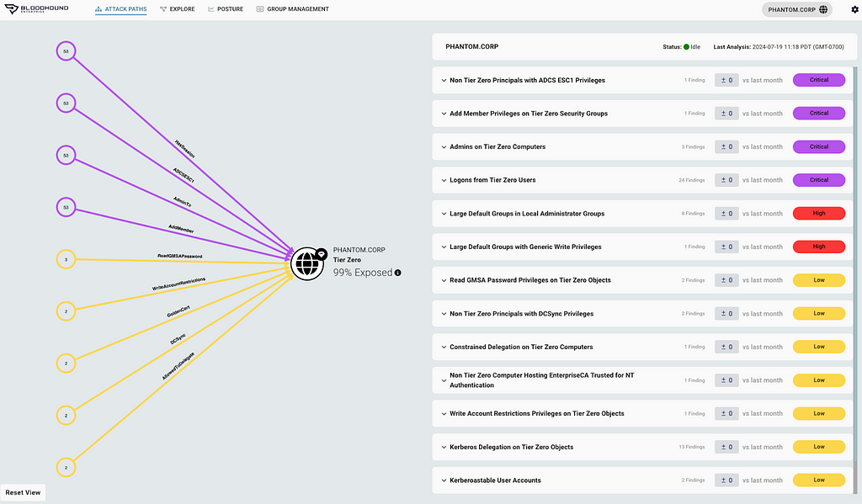862x504 pixels.
Task: Click the WriteAccountRestrictions edge label
Action: click(x=178, y=284)
